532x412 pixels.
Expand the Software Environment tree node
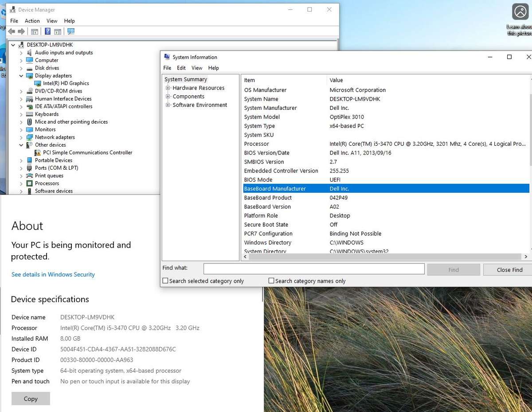coord(168,105)
